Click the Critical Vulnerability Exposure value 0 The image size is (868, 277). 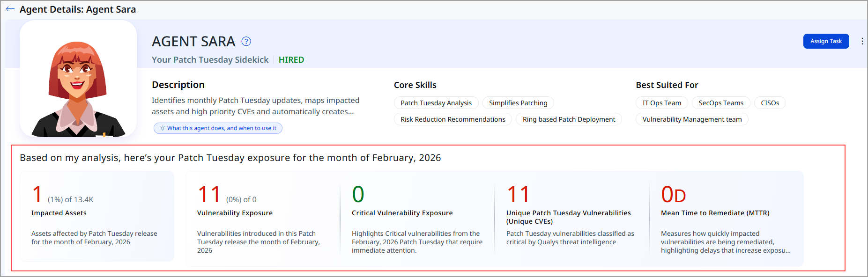click(358, 195)
